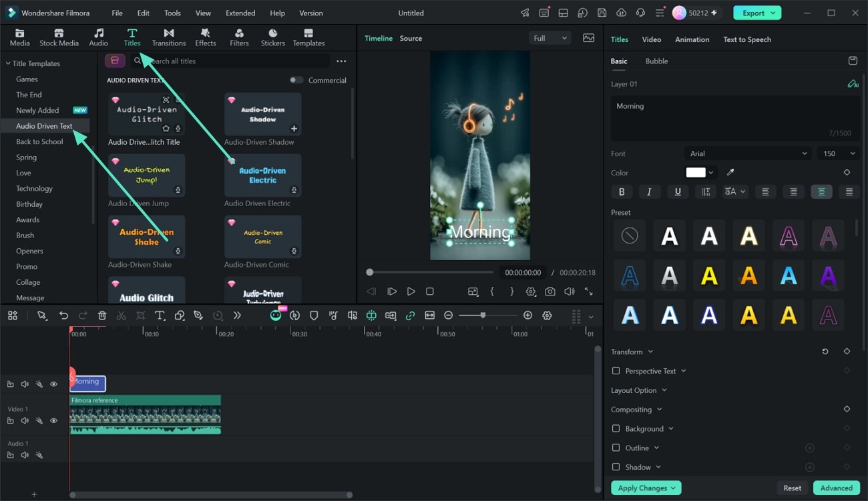Open the File menu
Image resolution: width=868 pixels, height=501 pixels.
pos(117,13)
